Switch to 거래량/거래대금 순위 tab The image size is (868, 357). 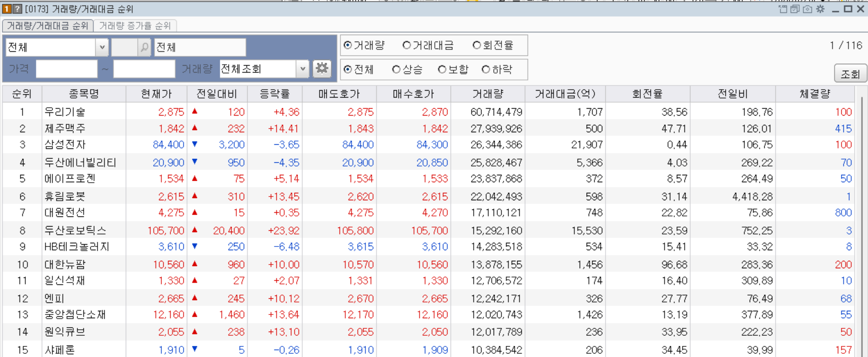(48, 26)
